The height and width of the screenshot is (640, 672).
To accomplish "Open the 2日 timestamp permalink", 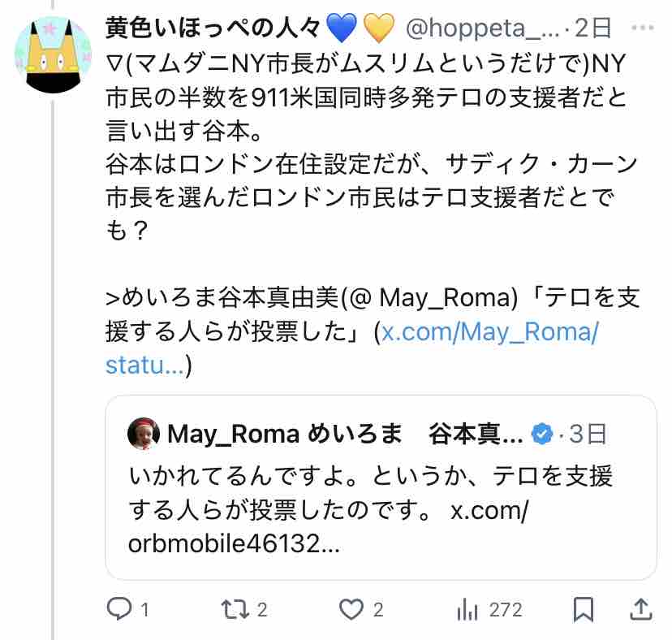I will pyautogui.click(x=593, y=28).
